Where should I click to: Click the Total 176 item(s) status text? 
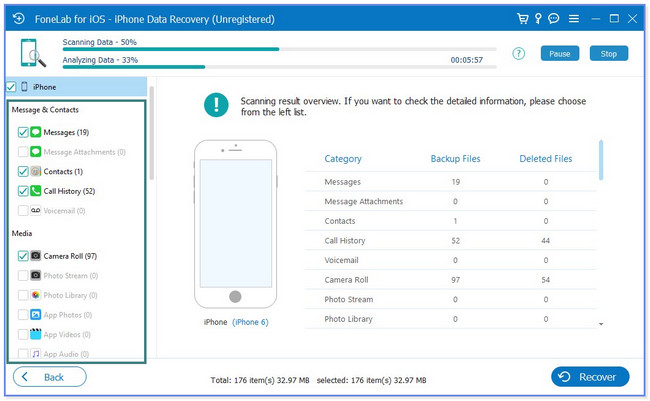[x=260, y=380]
